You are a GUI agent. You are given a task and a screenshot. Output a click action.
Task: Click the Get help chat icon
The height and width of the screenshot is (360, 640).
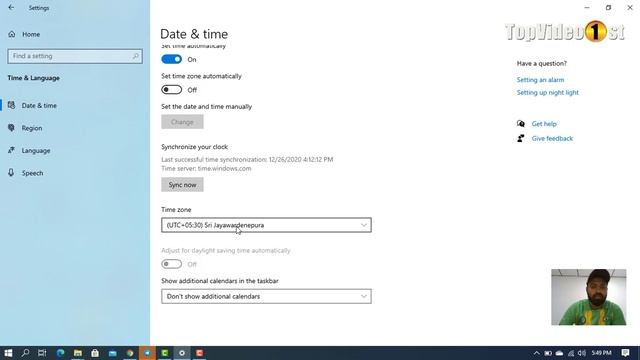[x=521, y=124]
